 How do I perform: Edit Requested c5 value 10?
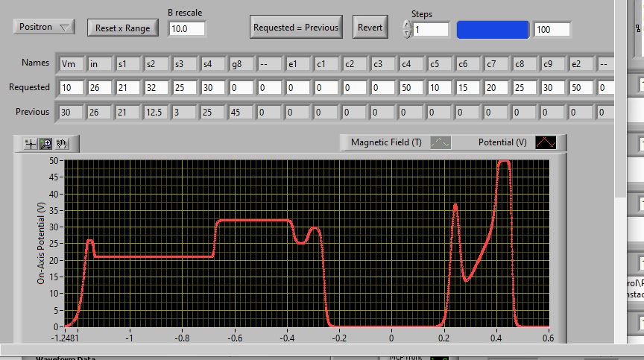(440, 87)
